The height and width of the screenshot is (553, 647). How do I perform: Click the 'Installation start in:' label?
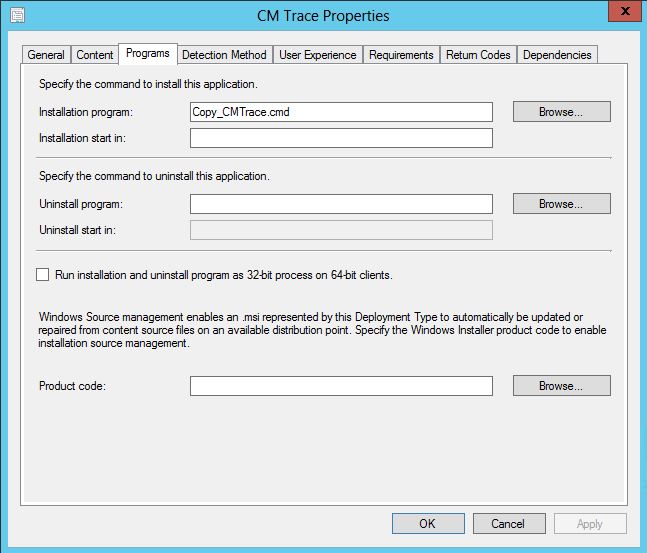pyautogui.click(x=82, y=138)
